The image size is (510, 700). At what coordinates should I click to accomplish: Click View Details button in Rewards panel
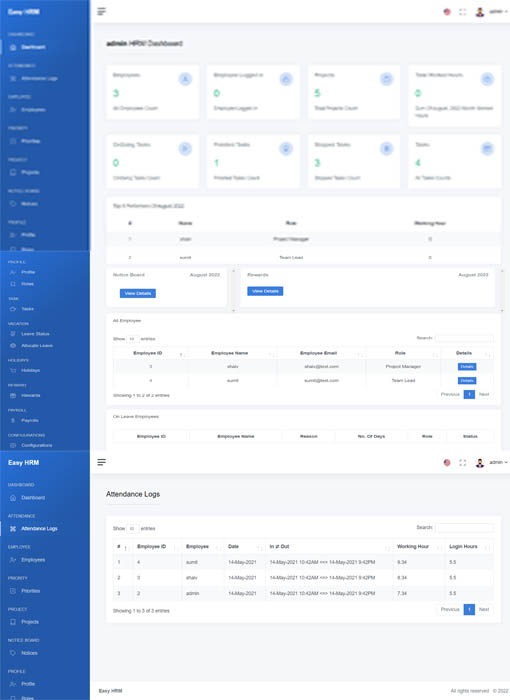click(265, 291)
